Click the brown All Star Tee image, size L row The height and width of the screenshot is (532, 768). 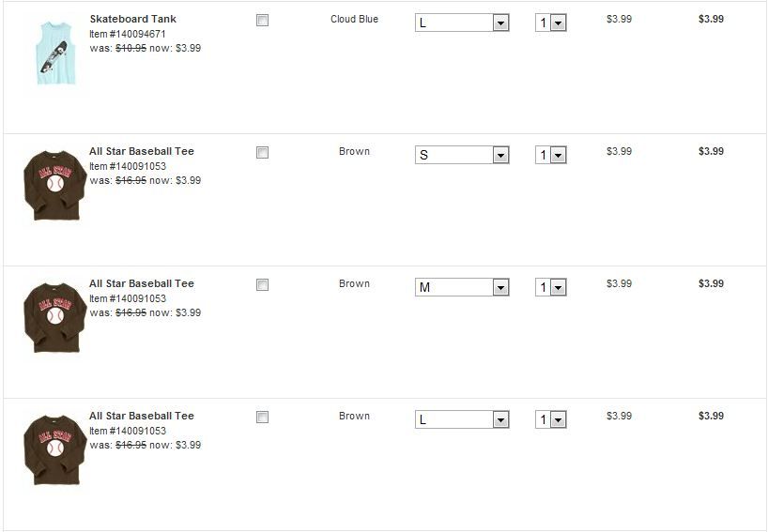pos(54,449)
